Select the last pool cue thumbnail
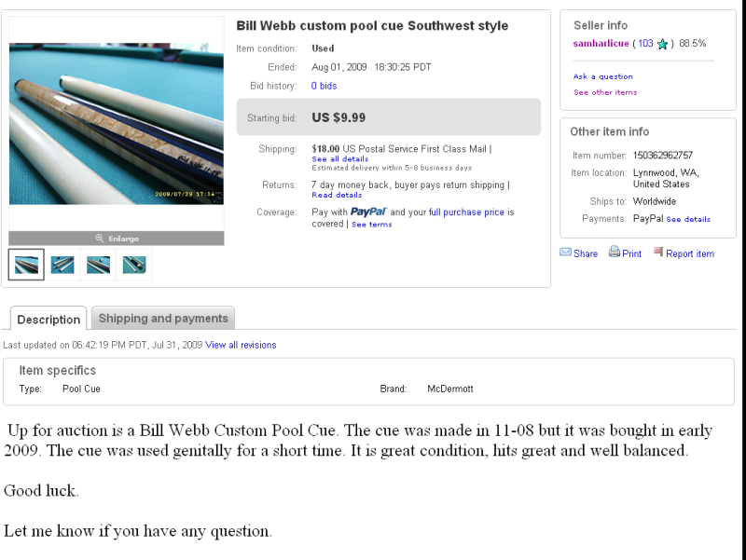The width and height of the screenshot is (746, 560). click(x=134, y=265)
